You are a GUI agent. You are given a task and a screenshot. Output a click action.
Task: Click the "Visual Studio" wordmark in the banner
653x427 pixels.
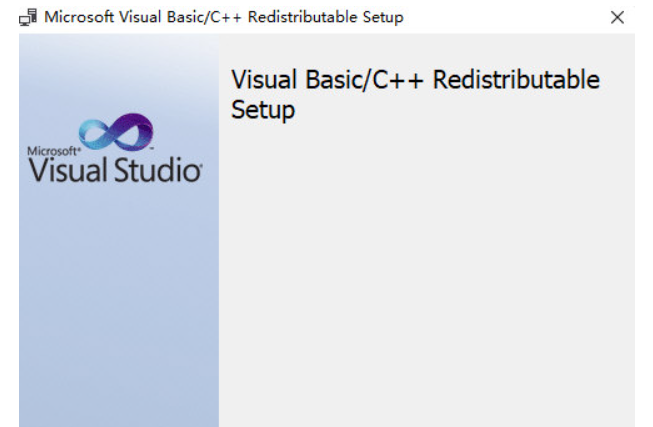tap(115, 169)
